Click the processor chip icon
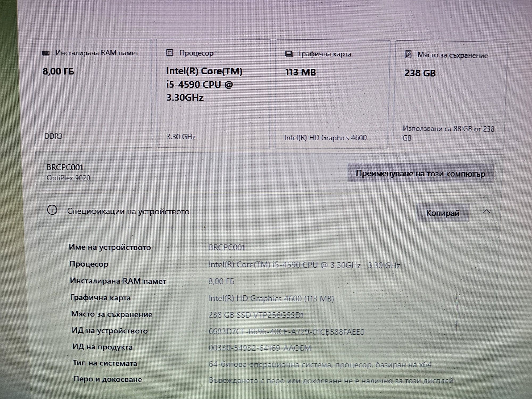 click(169, 53)
